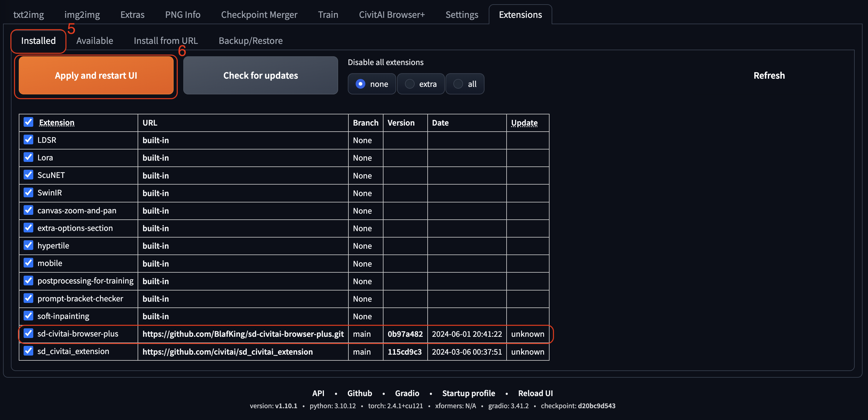
Task: Disable the sd-civitai-browser-plus extension checkbox
Action: (x=29, y=333)
